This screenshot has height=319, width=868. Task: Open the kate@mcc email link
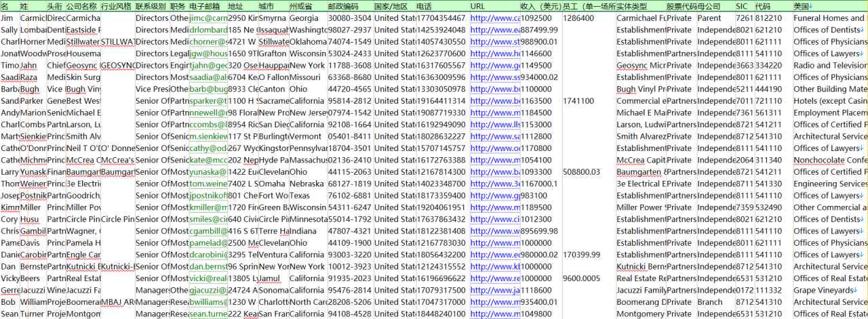[x=208, y=161]
